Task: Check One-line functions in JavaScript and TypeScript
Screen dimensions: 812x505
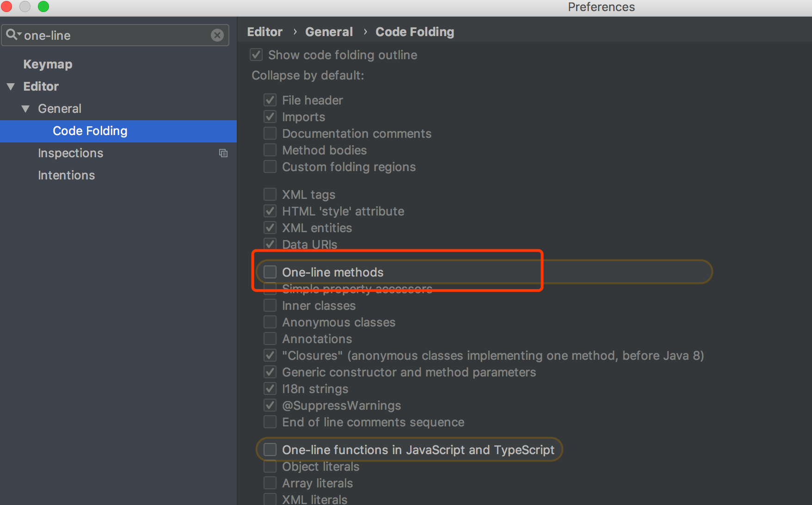Action: click(270, 450)
